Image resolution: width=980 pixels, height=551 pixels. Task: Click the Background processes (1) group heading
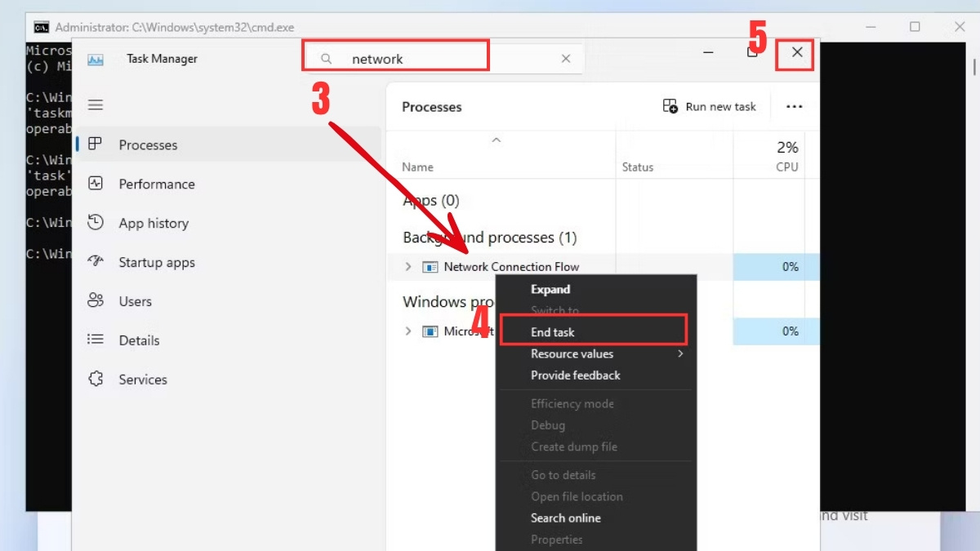coord(490,238)
